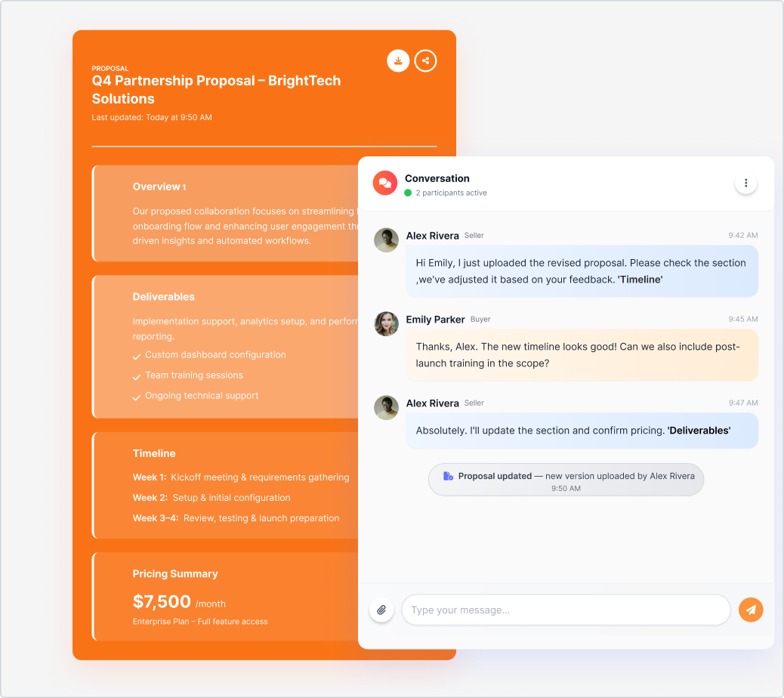Click the 9:42 AM message timestamp

tap(743, 235)
